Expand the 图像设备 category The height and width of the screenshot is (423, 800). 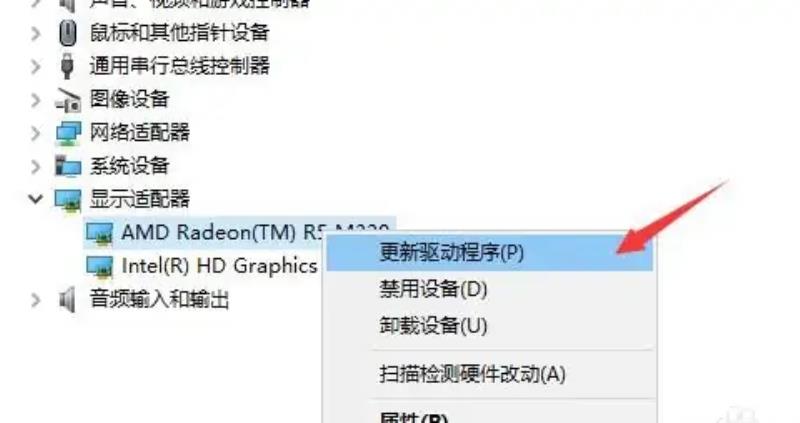(36, 100)
